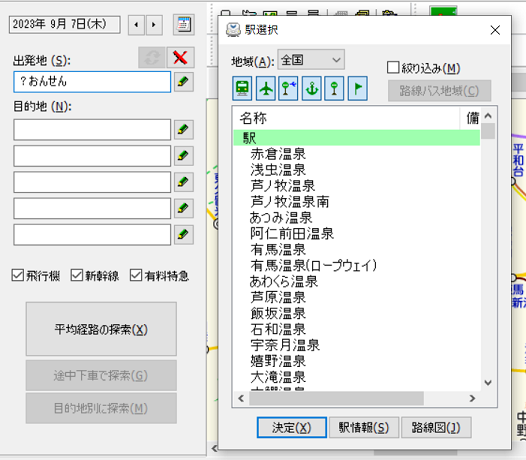Toggle the airport airplane filter icon
526x460 pixels.
[266, 89]
